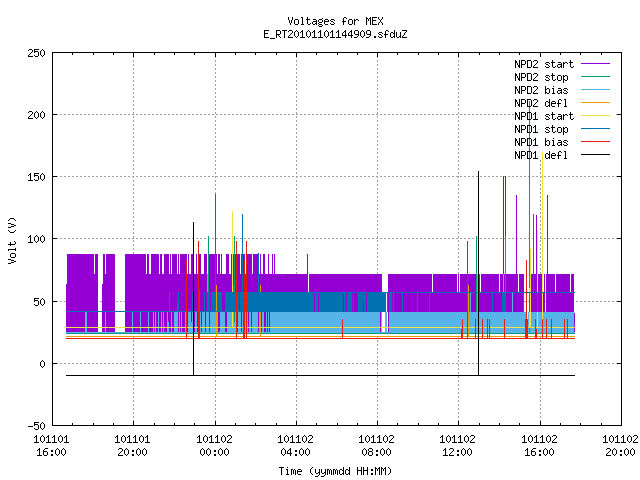Click the 'NPD1 defl' legend label
The height and width of the screenshot is (480, 640).
point(541,156)
